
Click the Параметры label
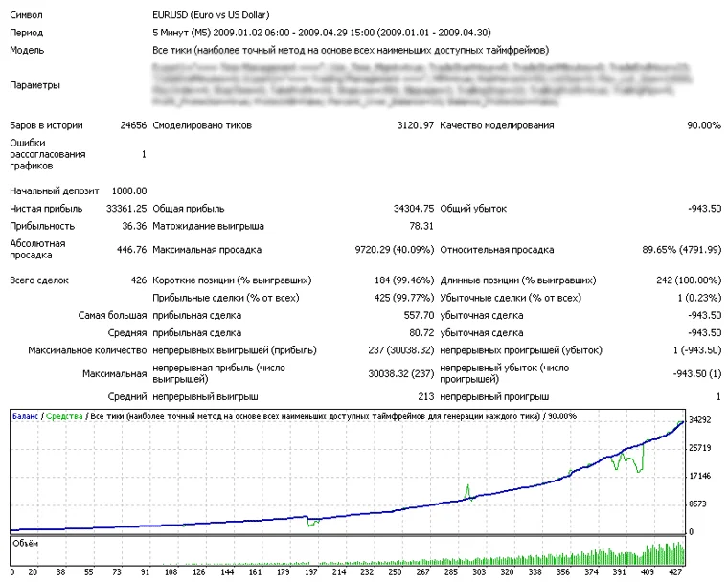tap(34, 85)
